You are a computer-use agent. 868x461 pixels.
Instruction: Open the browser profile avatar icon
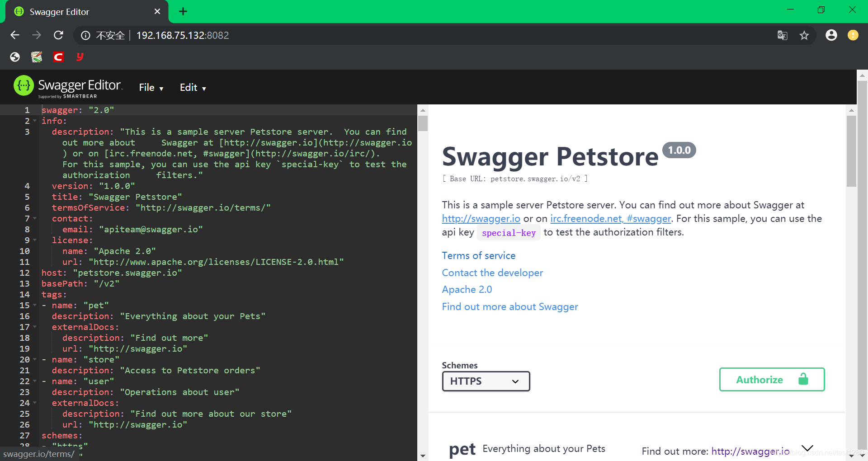click(831, 35)
